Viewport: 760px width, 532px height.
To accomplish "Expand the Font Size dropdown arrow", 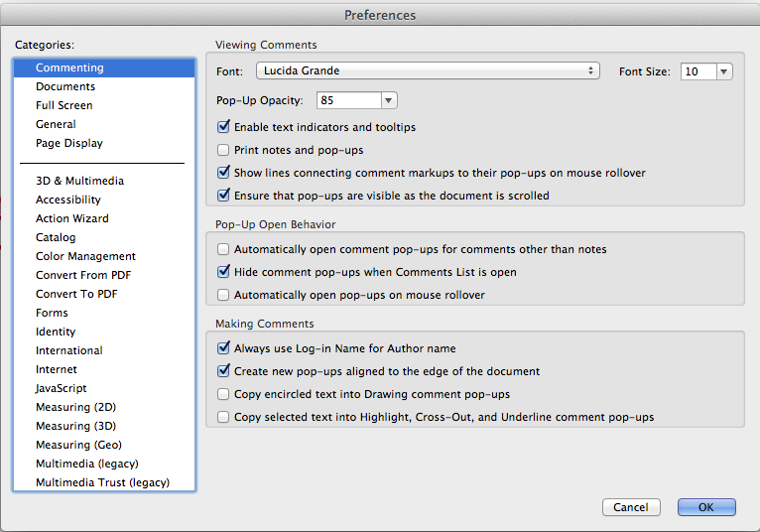I will tap(723, 71).
